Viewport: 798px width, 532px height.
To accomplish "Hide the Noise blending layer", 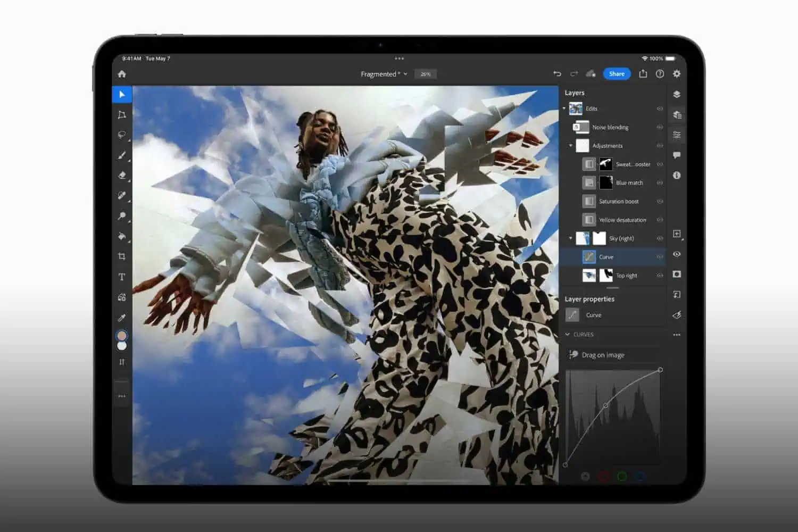I will coord(660,127).
